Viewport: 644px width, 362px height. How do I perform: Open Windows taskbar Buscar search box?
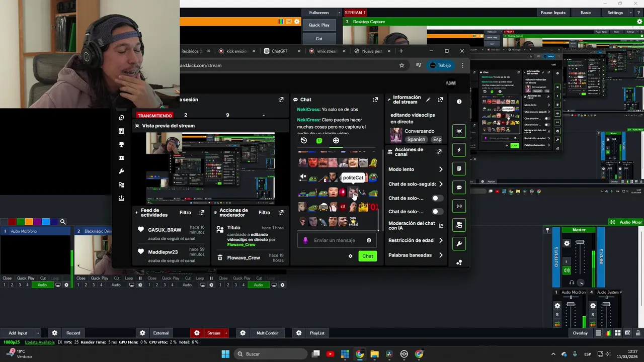coord(271,354)
